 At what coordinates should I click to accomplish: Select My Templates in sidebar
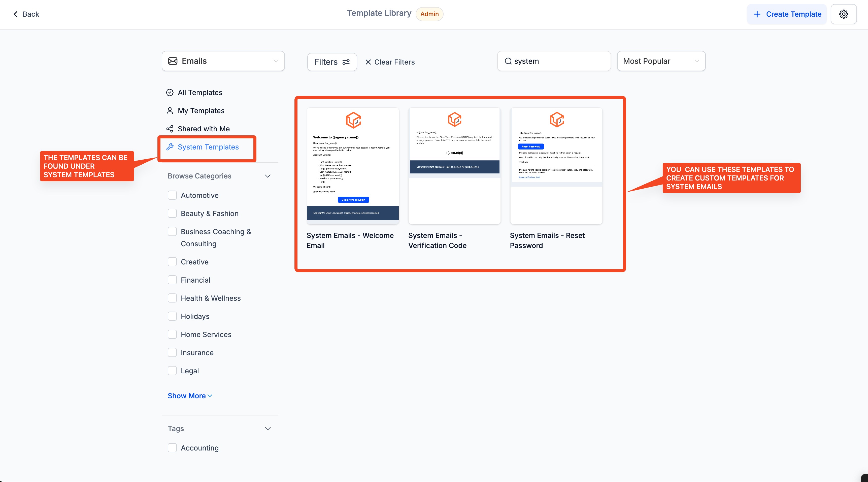(201, 111)
